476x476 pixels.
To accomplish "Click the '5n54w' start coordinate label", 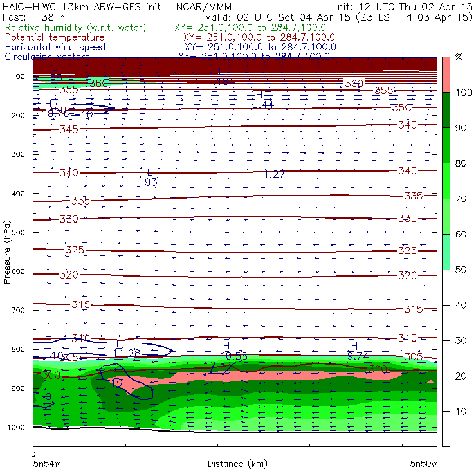I will 47,464.
